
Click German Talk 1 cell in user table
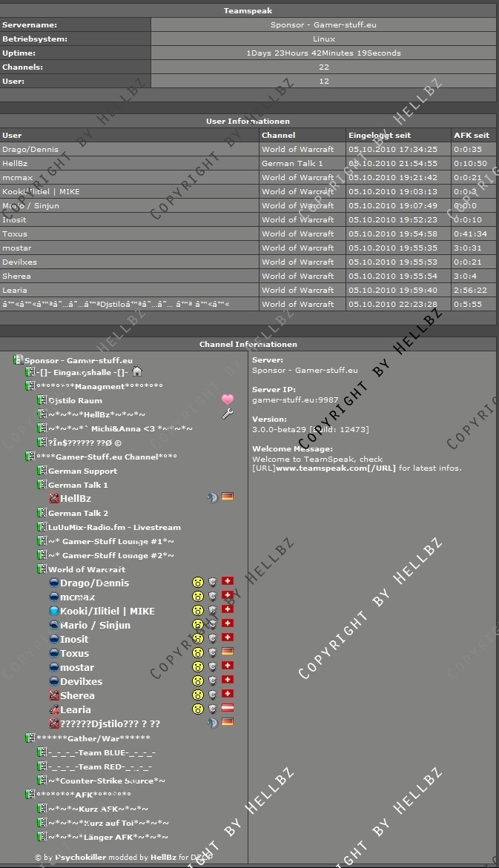point(303,163)
